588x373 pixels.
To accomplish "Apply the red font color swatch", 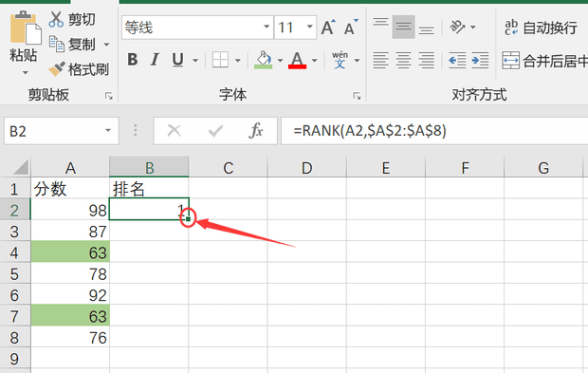I will (298, 60).
